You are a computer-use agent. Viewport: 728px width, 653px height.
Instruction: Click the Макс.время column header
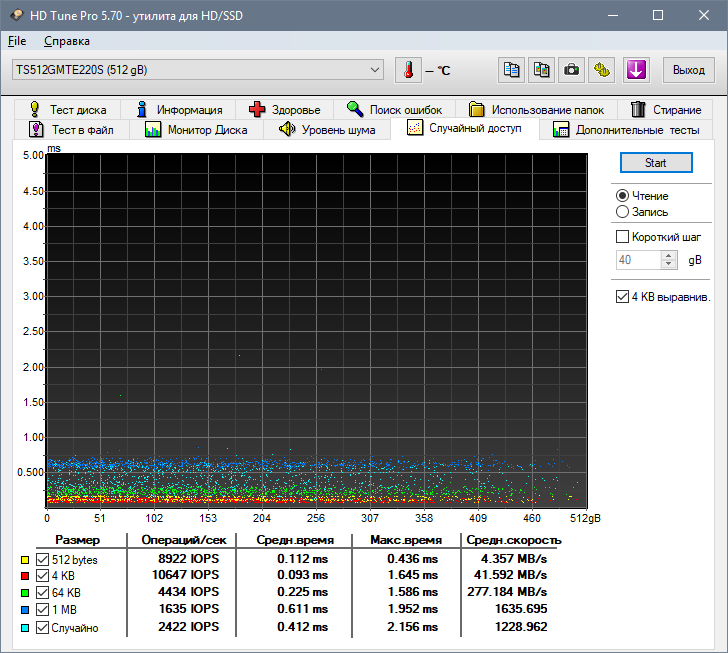coord(406,540)
